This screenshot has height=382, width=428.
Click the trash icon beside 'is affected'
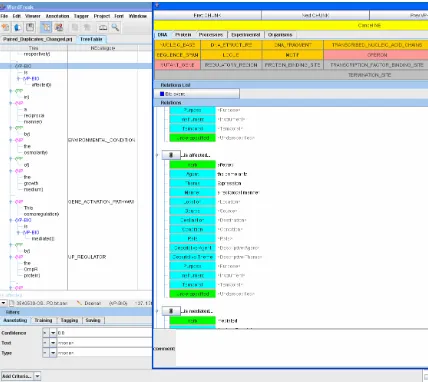(171, 155)
